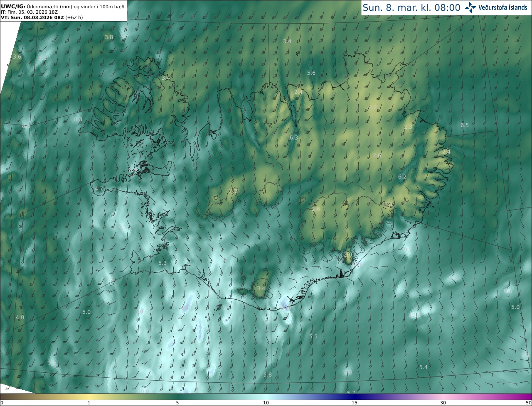Click the 2.0 value on the map

click(348, 254)
